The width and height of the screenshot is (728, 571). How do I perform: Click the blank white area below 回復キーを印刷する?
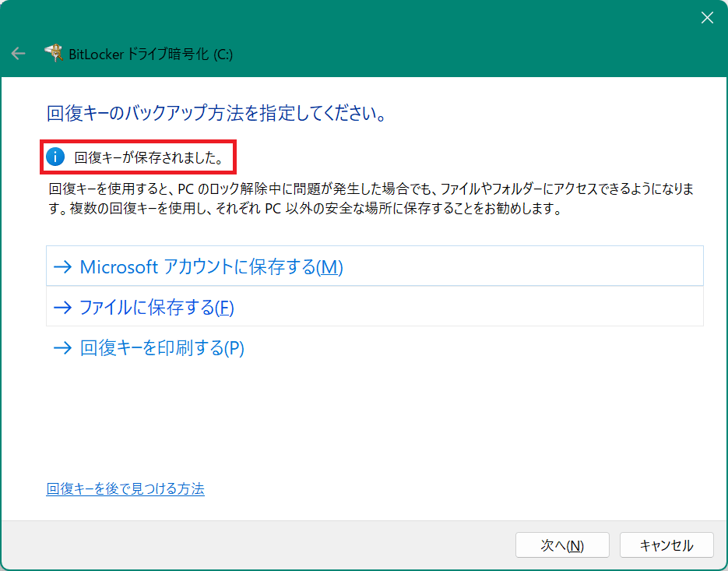click(374, 421)
